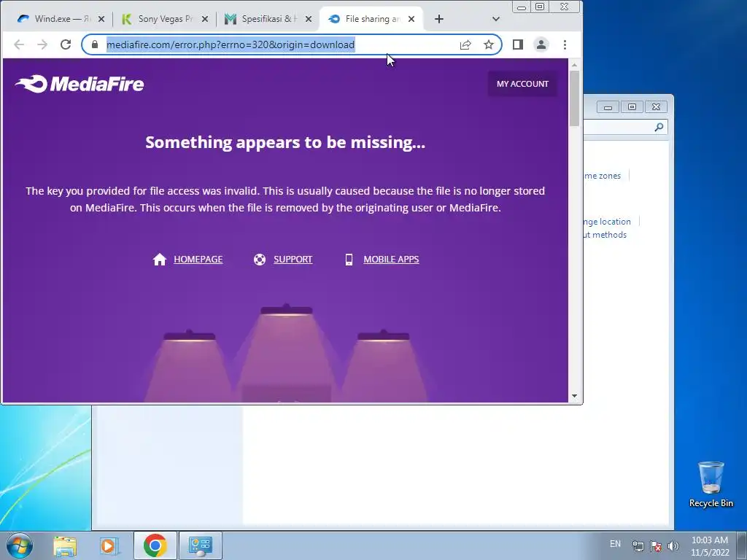Image resolution: width=747 pixels, height=560 pixels.
Task: Close the Wind.exe tab
Action: 101,19
